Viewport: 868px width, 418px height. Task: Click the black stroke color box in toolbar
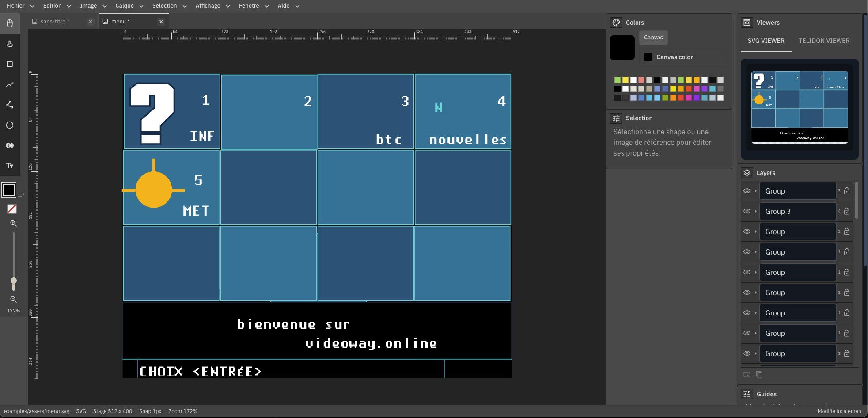coord(9,190)
